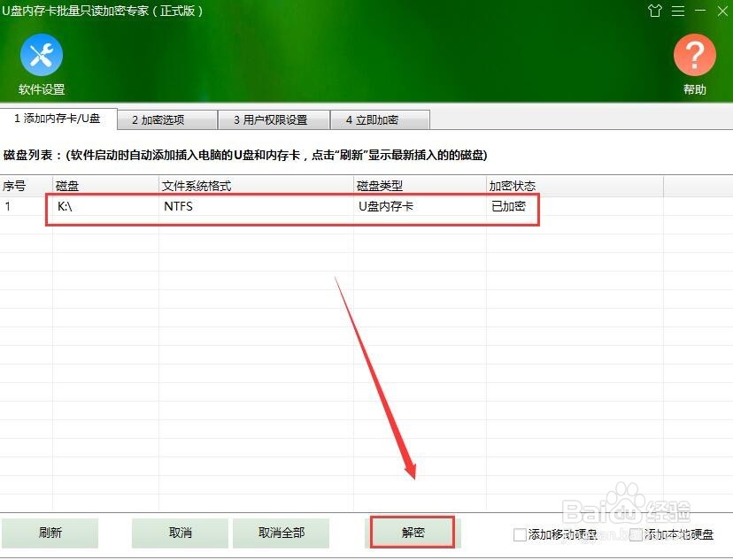Open the 3 用户权限设置 tab

coord(273,119)
